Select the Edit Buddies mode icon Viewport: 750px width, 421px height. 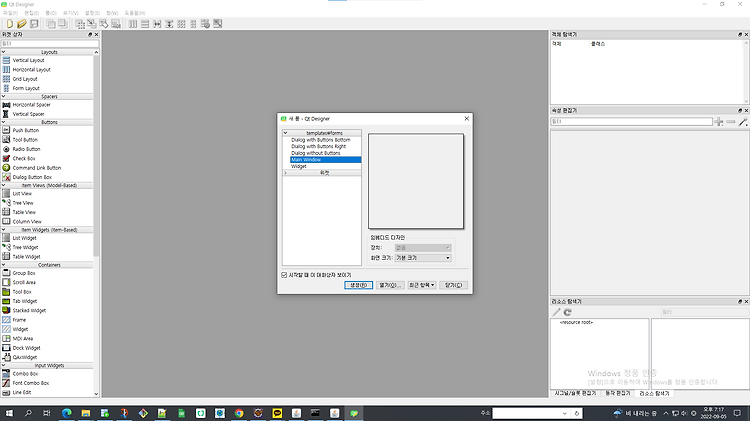[104, 23]
